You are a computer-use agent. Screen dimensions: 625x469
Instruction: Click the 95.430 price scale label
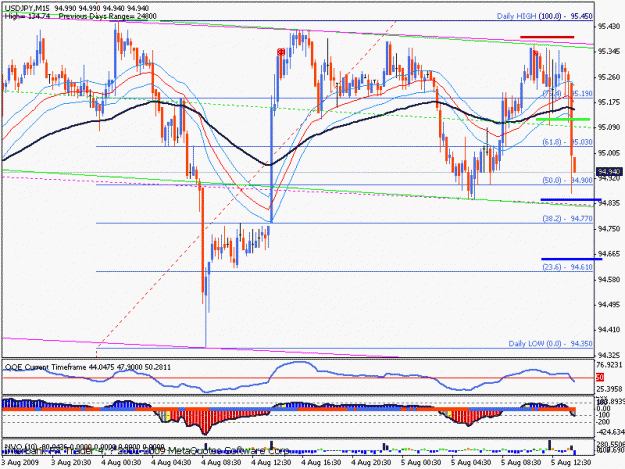[x=609, y=26]
